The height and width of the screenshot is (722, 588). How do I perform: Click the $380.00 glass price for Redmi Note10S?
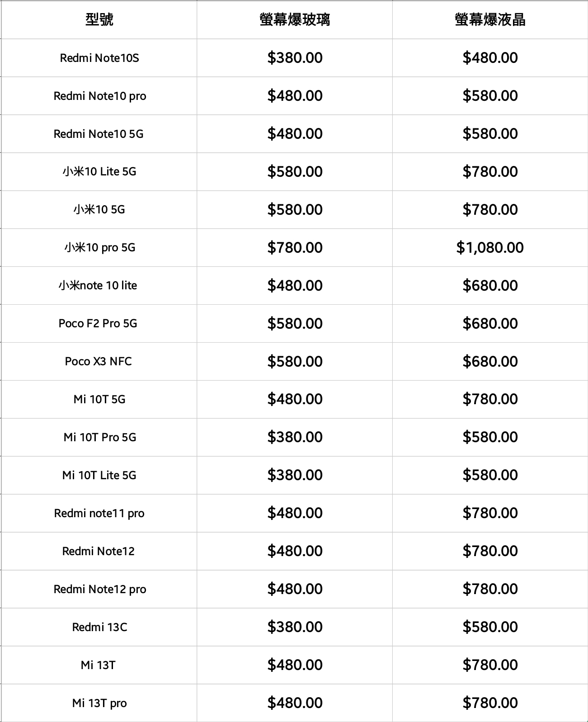tap(295, 58)
